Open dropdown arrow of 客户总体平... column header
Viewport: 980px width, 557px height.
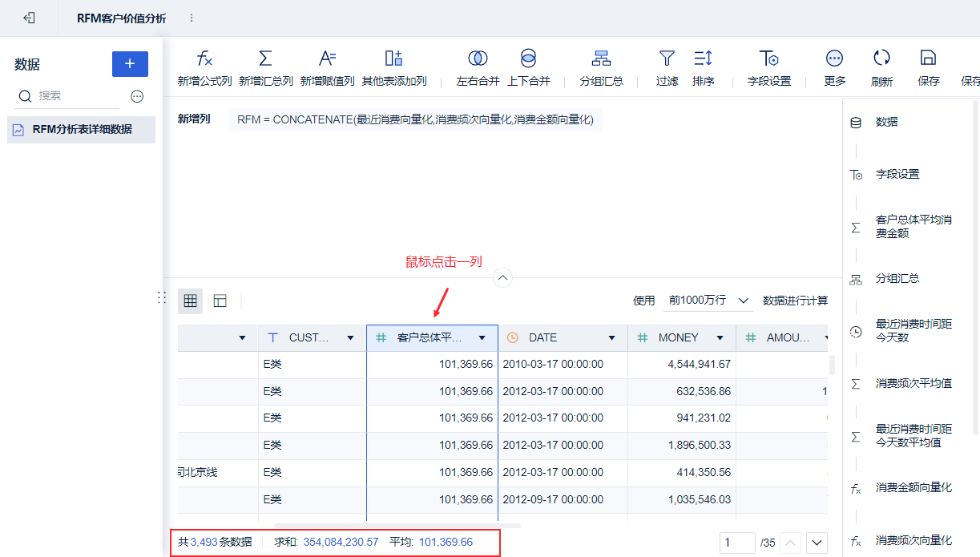[x=482, y=338]
